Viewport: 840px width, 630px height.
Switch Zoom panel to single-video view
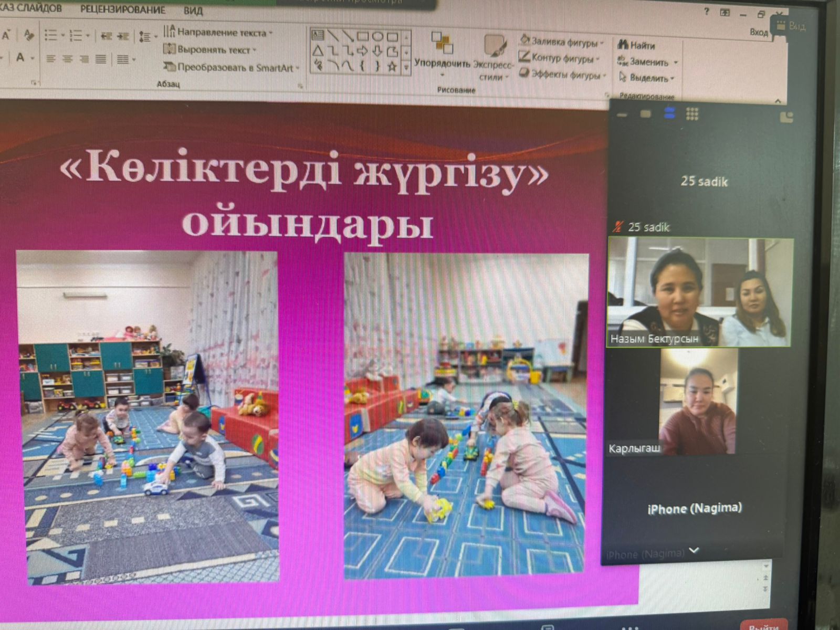(x=646, y=114)
